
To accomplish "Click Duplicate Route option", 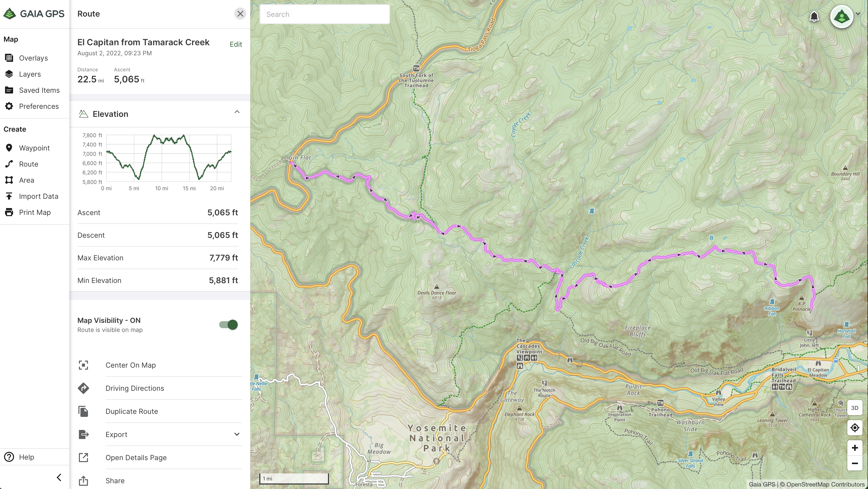I will [x=132, y=412].
